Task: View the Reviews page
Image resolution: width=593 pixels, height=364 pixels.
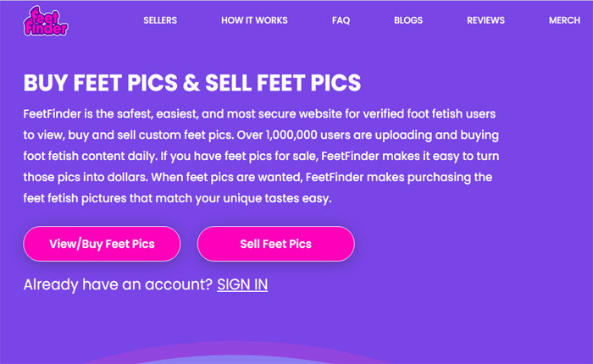Action: pos(485,20)
